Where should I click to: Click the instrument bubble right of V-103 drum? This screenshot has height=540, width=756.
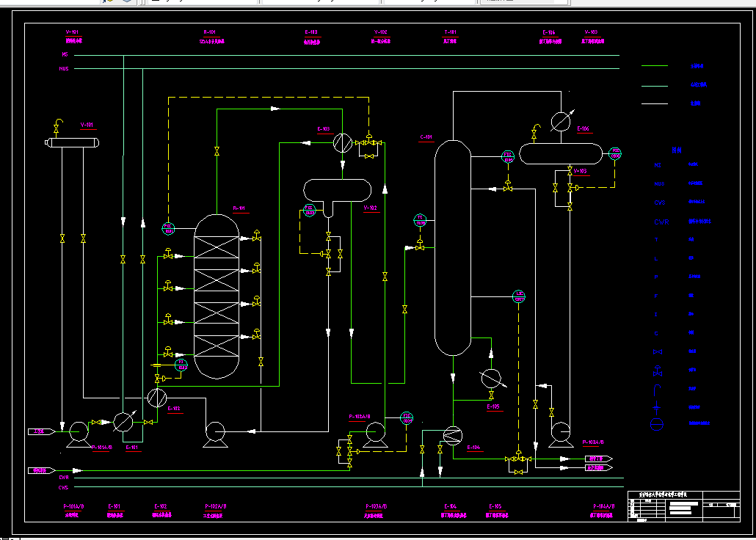(x=615, y=154)
